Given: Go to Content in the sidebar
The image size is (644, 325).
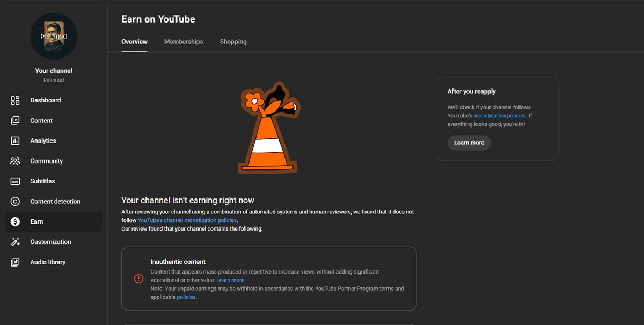Looking at the screenshot, I should [54, 121].
